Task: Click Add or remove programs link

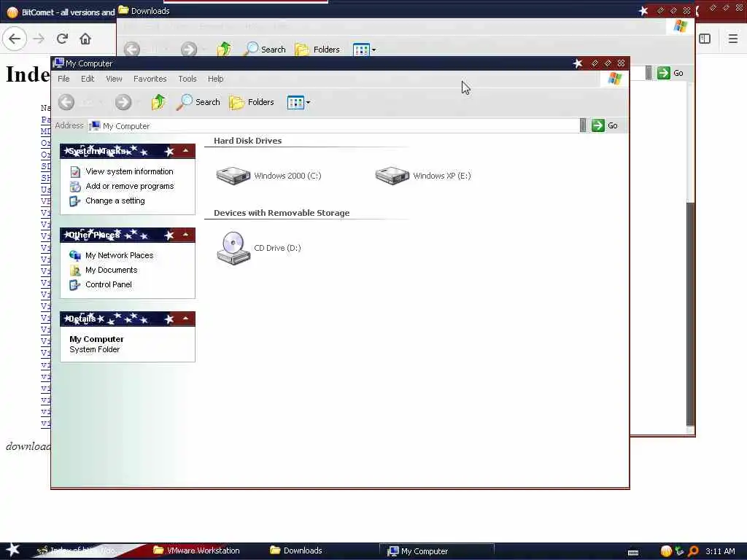Action: (x=130, y=186)
